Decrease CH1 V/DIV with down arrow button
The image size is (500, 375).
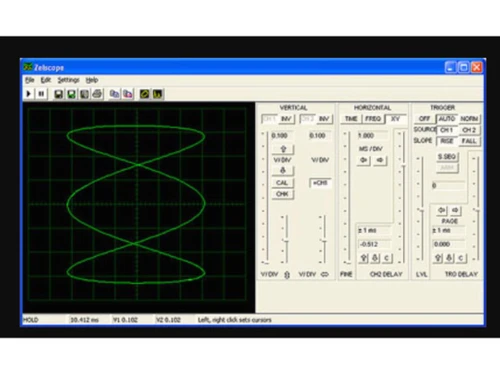(283, 170)
